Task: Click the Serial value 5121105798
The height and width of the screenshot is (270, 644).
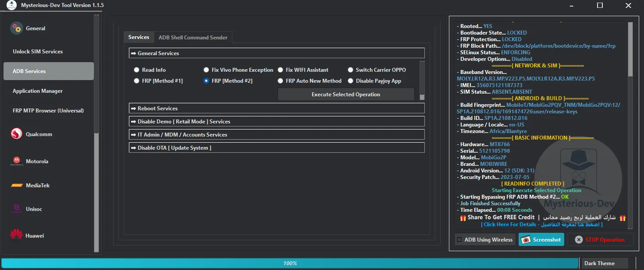Action: [x=495, y=151]
